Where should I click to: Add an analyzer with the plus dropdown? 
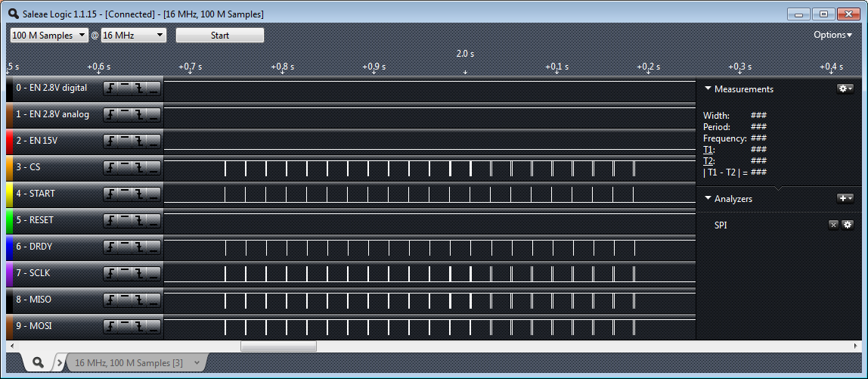click(845, 198)
